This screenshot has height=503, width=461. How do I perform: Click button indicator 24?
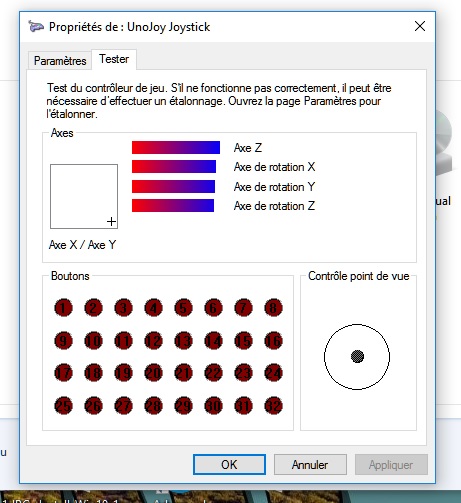[273, 373]
